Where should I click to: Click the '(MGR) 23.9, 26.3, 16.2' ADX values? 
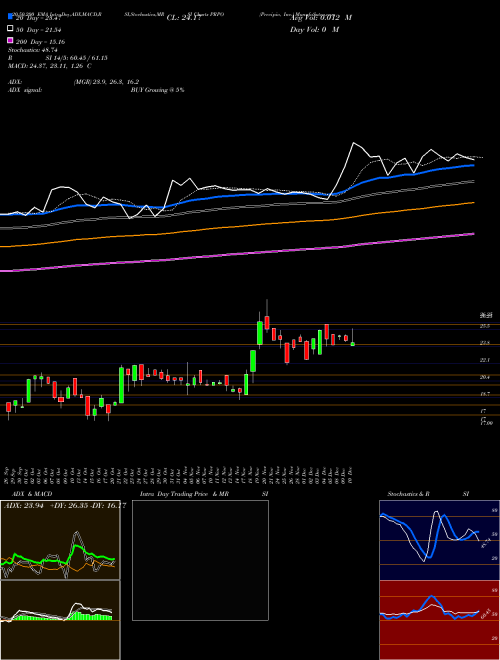(106, 82)
